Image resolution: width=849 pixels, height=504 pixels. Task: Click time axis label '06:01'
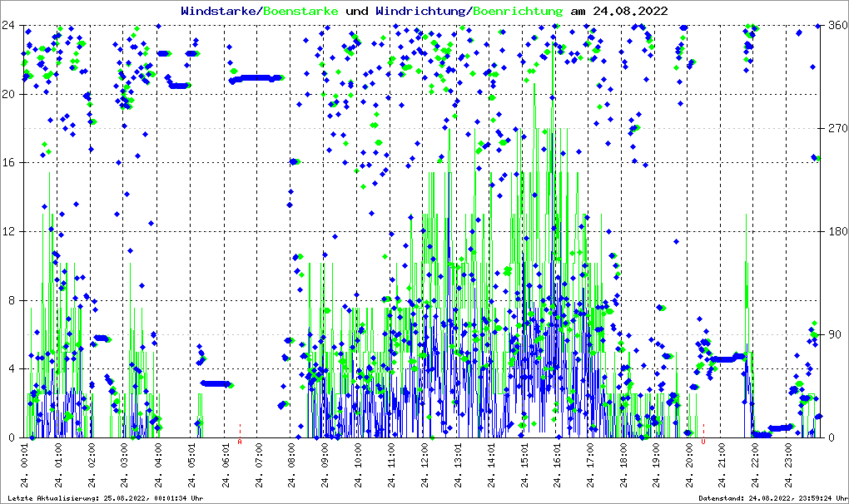[x=226, y=457]
